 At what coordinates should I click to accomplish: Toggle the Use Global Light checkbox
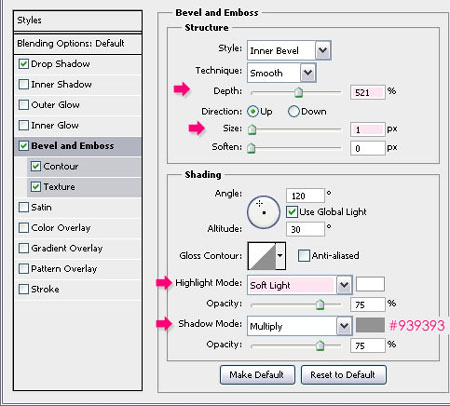click(292, 212)
